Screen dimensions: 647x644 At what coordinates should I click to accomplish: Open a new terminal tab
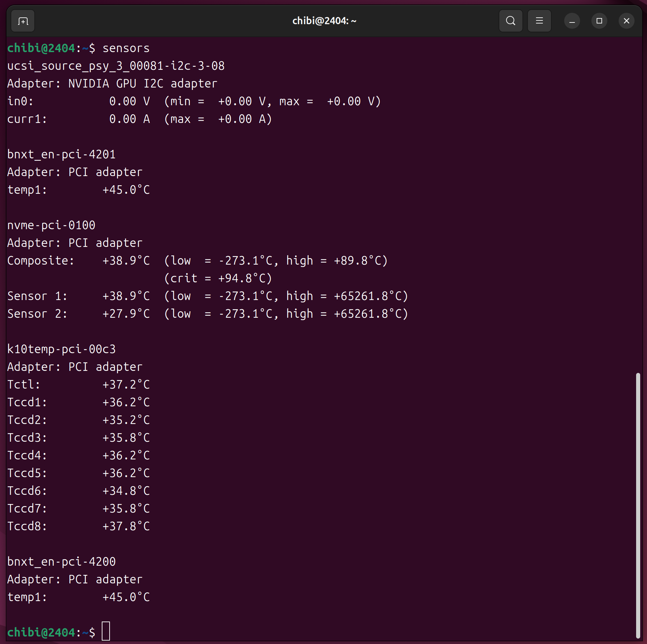[x=23, y=21]
